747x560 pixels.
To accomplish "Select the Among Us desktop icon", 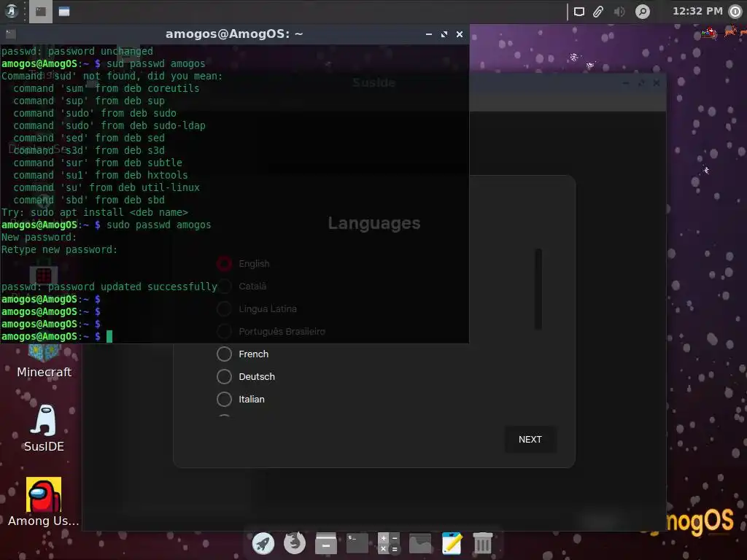I will point(43,502).
